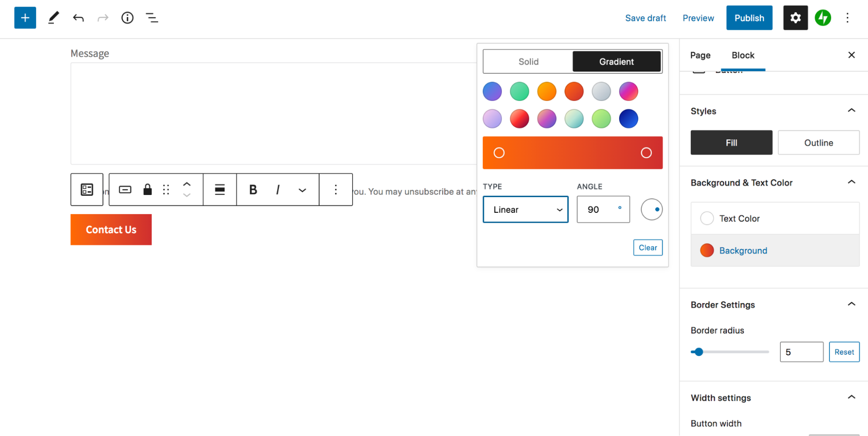Open the list view outline
This screenshot has height=436, width=868.
click(x=152, y=18)
